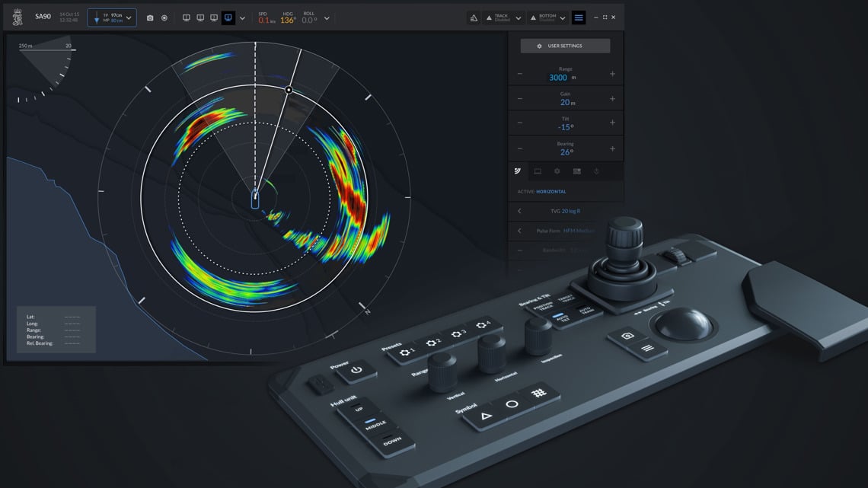Open the layout panel tab icon
The image size is (868, 488).
pyautogui.click(x=577, y=171)
